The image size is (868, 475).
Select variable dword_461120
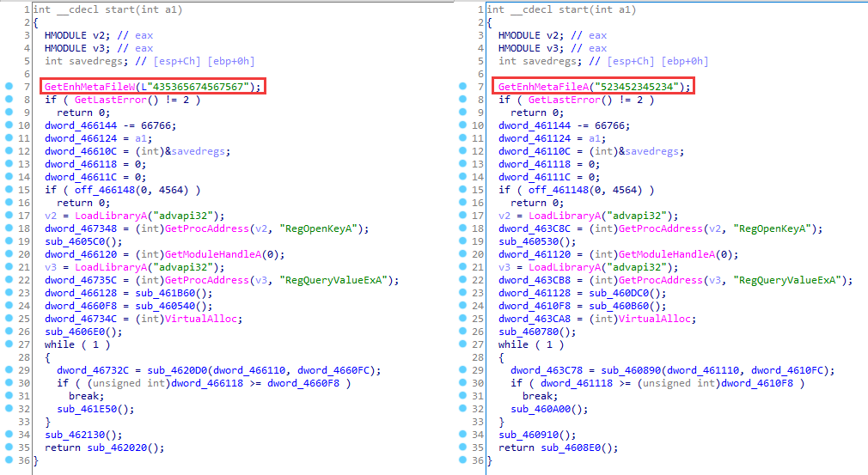(535, 254)
